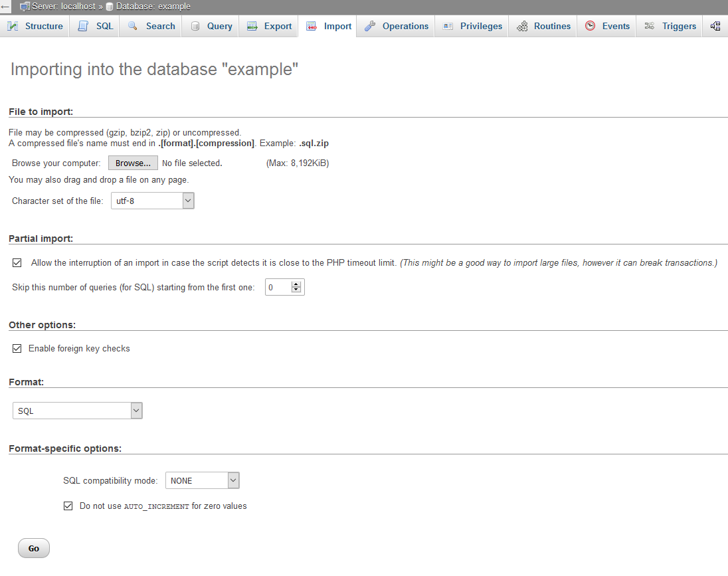This screenshot has width=728, height=576.
Task: Open the Format SQL dropdown
Action: click(x=78, y=411)
